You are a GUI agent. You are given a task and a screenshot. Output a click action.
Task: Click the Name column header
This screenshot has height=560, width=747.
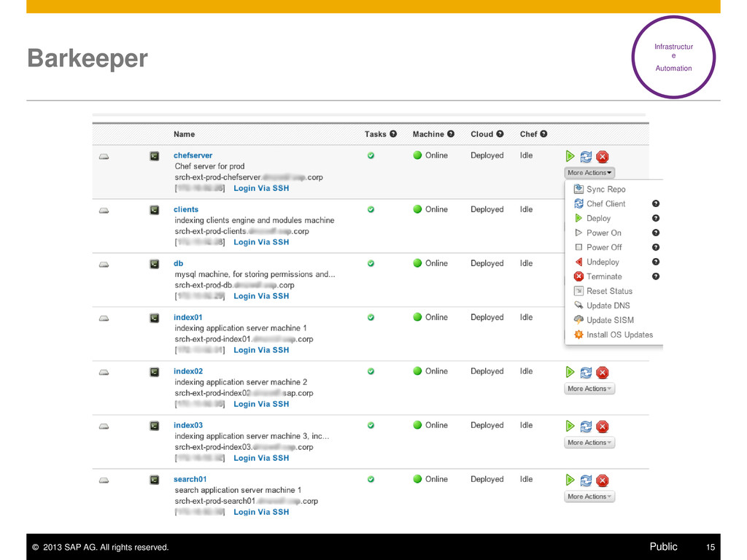pyautogui.click(x=184, y=134)
